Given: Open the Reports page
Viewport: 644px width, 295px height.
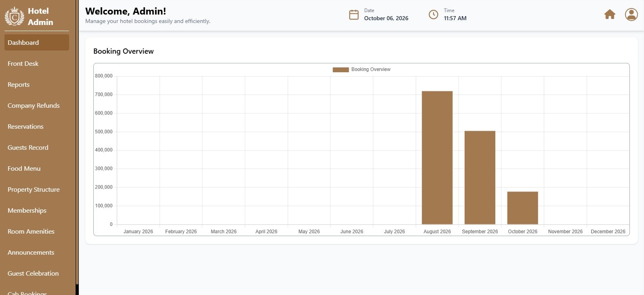Looking at the screenshot, I should [x=37, y=84].
